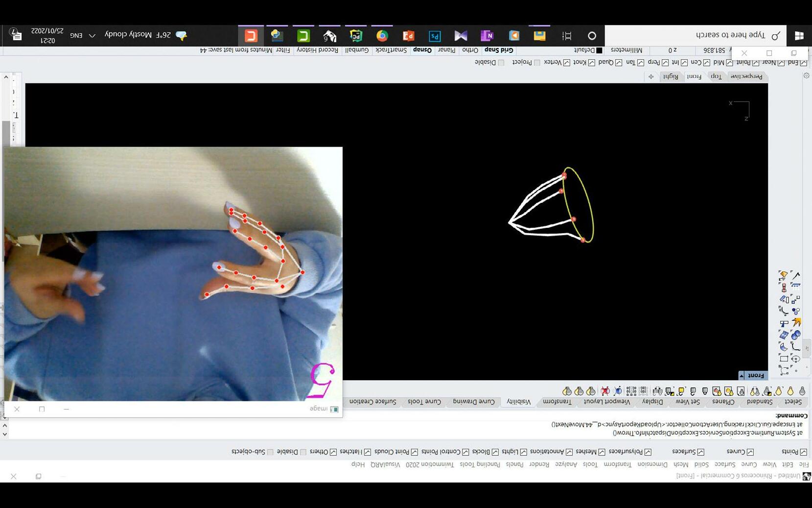Open the viewport options gear icon
The width and height of the screenshot is (812, 508).
point(806,75)
